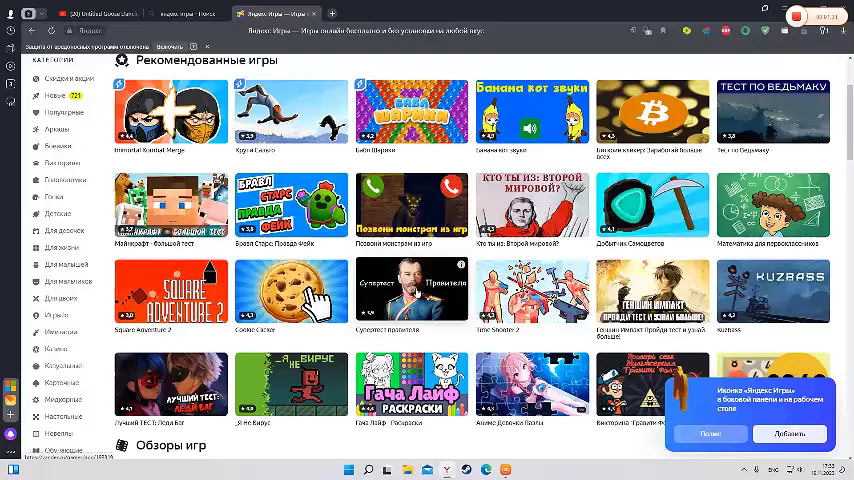This screenshot has height=480, width=854.
Task: Expand the tab group dropdown arrow near profile
Action: (x=42, y=14)
